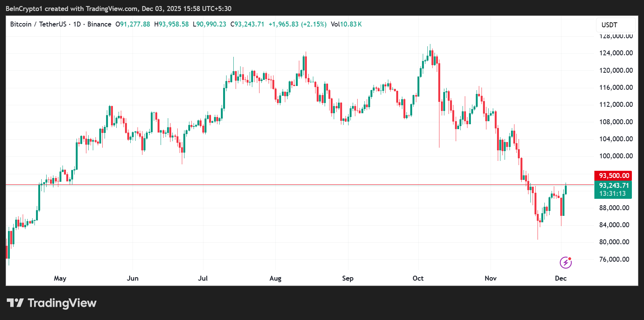644x320 pixels.
Task: Click the red 93,500.00 price label
Action: click(x=613, y=176)
